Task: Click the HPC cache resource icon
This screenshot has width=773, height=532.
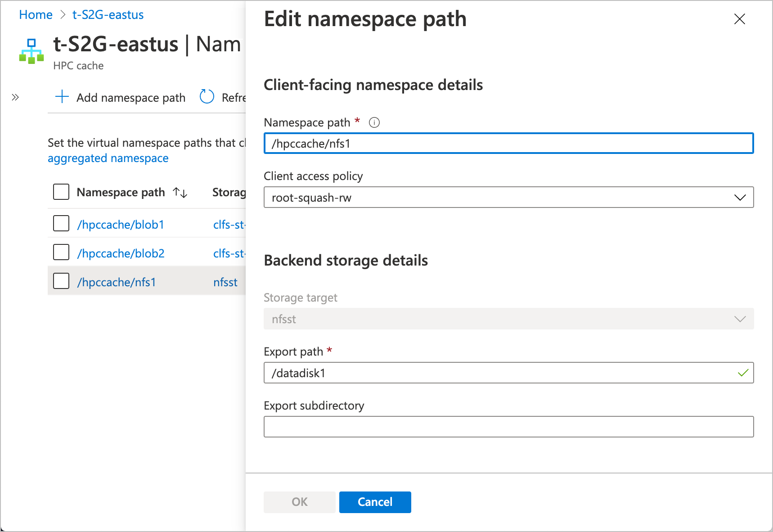Action: [31, 51]
